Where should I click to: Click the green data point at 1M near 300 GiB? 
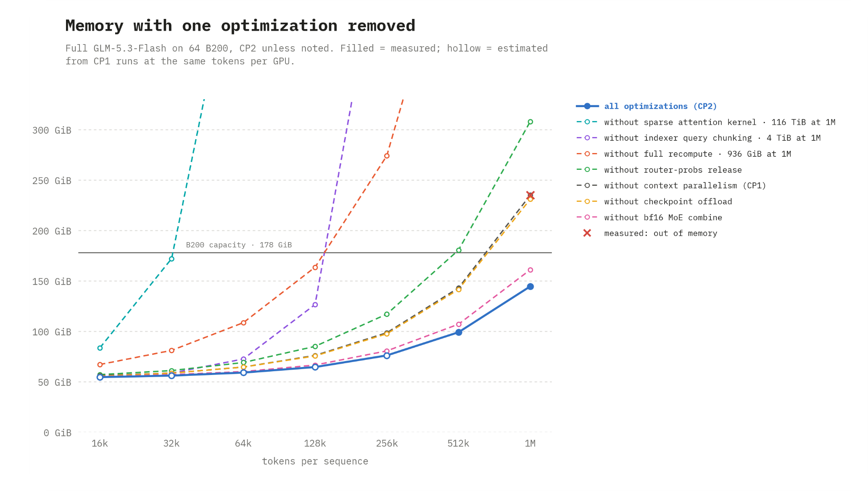pyautogui.click(x=530, y=122)
